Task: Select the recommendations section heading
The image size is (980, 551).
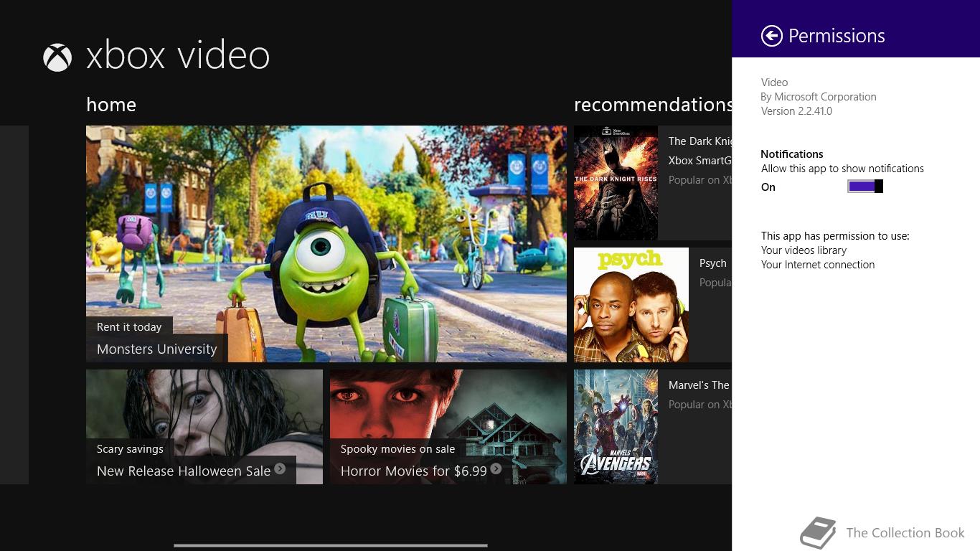Action: [x=653, y=105]
